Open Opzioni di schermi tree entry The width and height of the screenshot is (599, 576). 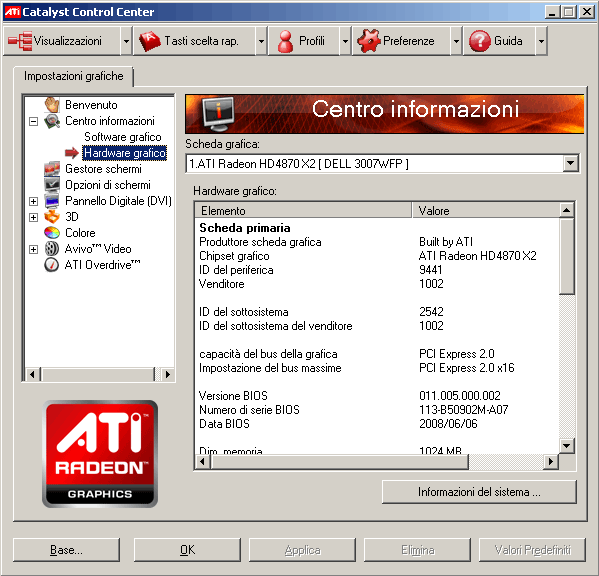108,184
